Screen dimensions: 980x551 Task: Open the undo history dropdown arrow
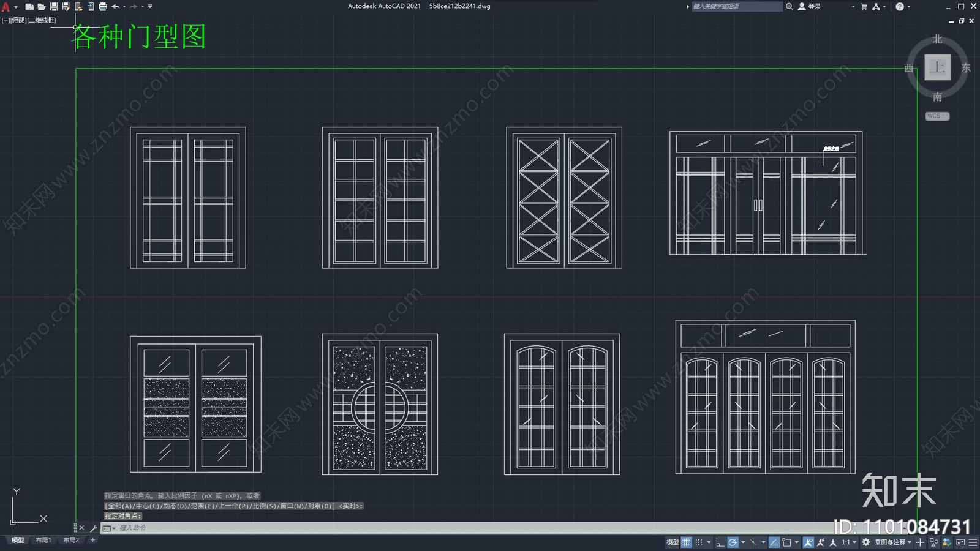coord(124,7)
